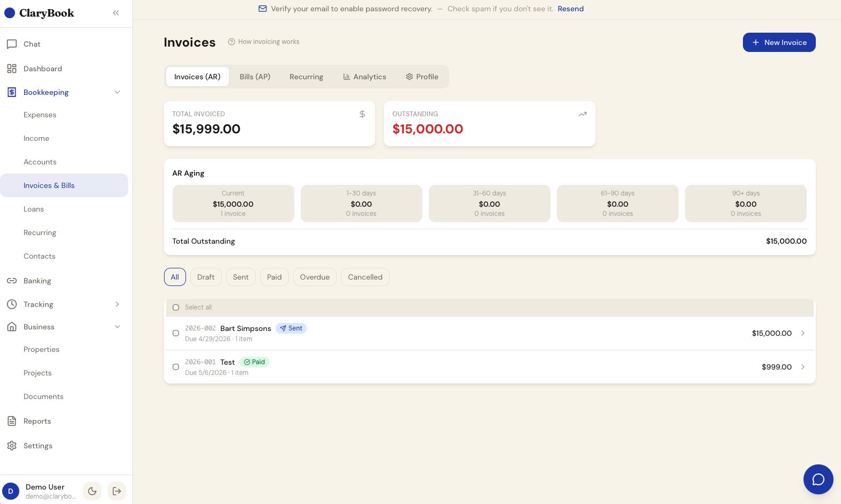Open Projects under Business
The height and width of the screenshot is (504, 841).
click(x=38, y=373)
